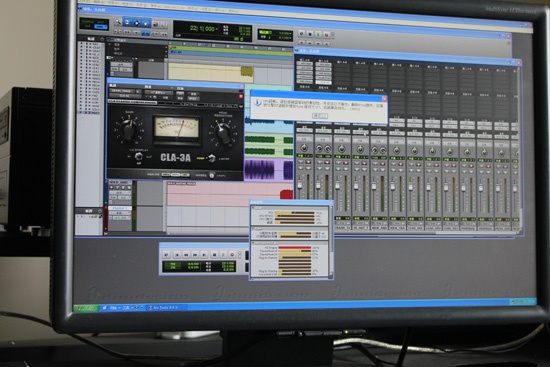Click the Peak Reduction knob on CLA-3A
The height and width of the screenshot is (367, 550).
(x=223, y=134)
